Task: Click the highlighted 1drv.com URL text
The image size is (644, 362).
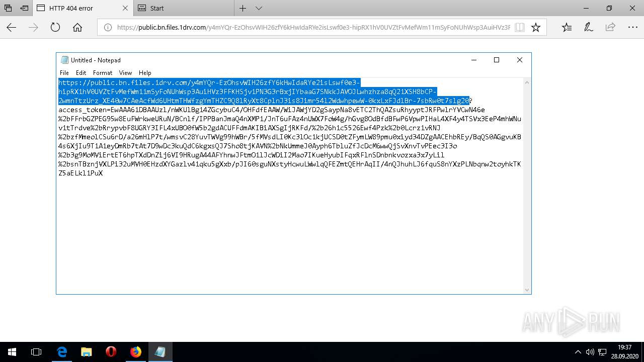Action: pyautogui.click(x=264, y=92)
